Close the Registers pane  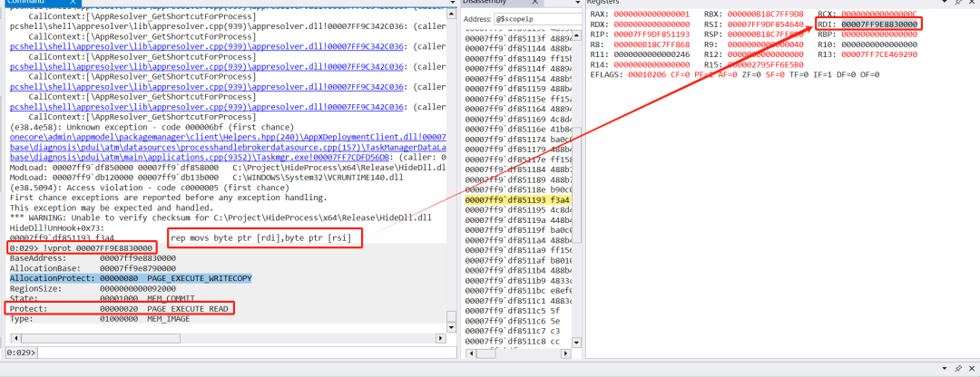tap(973, 3)
